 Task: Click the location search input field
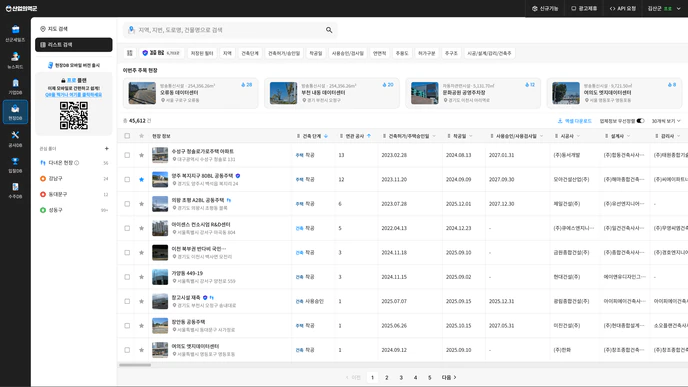230,30
